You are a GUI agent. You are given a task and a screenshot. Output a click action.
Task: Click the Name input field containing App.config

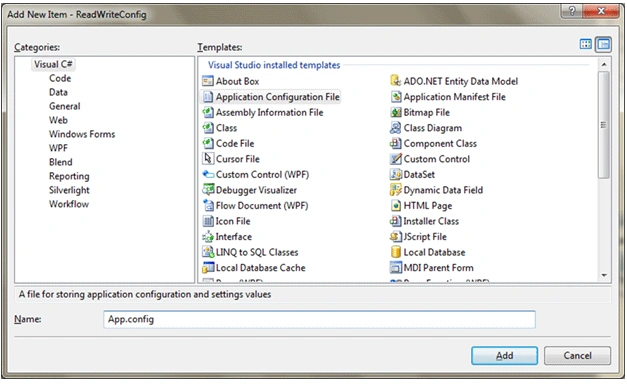tap(319, 320)
